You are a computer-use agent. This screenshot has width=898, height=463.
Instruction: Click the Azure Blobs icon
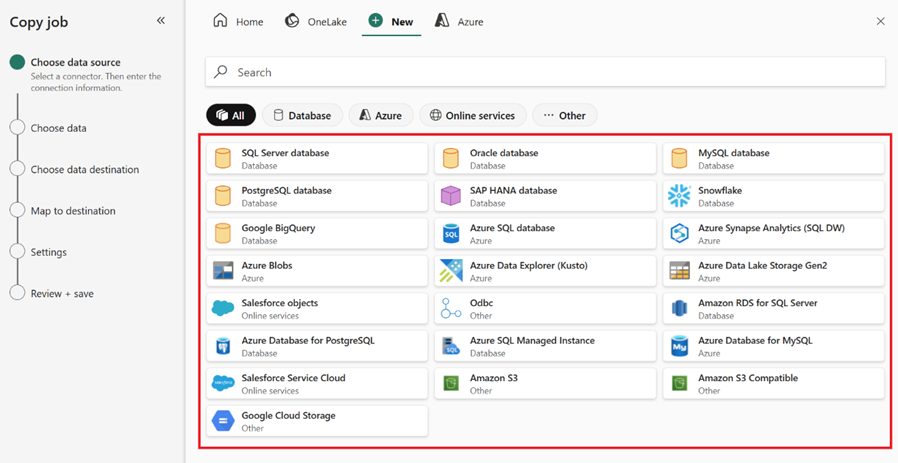pyautogui.click(x=223, y=271)
